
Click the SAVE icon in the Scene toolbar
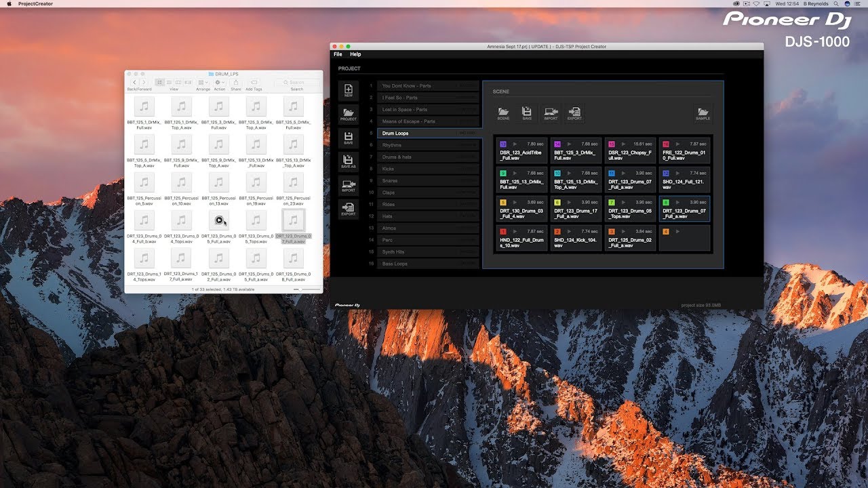pos(527,113)
